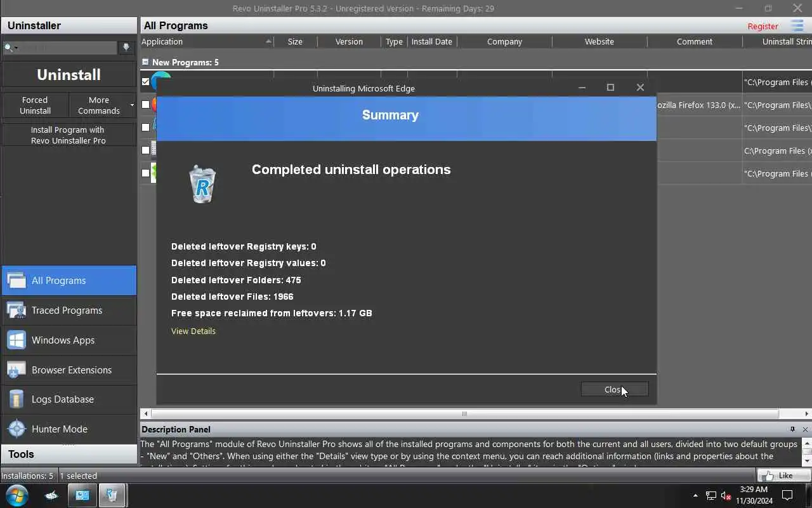
Task: Maximize the Uninstalling Microsoft Edge dialog
Action: 610,88
